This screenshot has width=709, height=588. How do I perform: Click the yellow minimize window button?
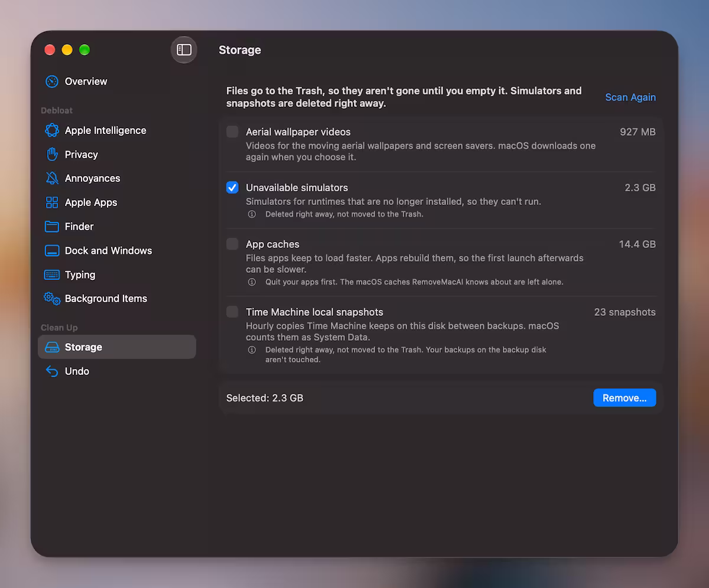point(67,50)
